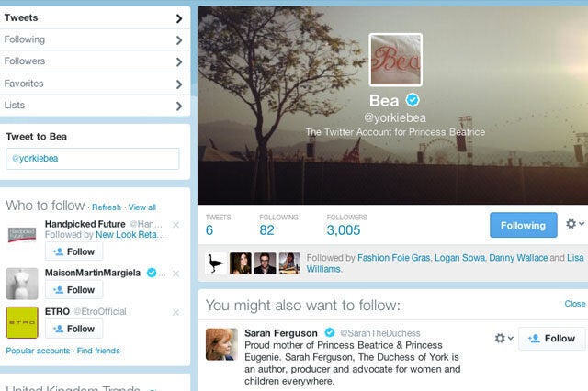Click Bea's verified badge icon
Screen dimensions: 588x391
[x=413, y=100]
